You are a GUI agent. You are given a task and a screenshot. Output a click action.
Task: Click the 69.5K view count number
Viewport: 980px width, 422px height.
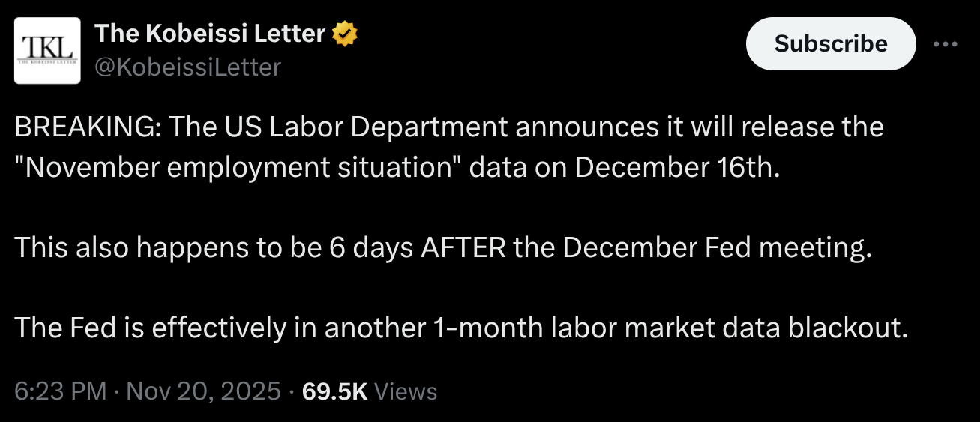[334, 391]
